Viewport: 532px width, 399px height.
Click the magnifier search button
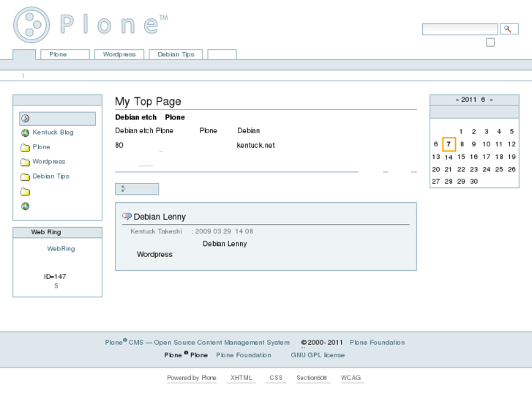point(508,29)
